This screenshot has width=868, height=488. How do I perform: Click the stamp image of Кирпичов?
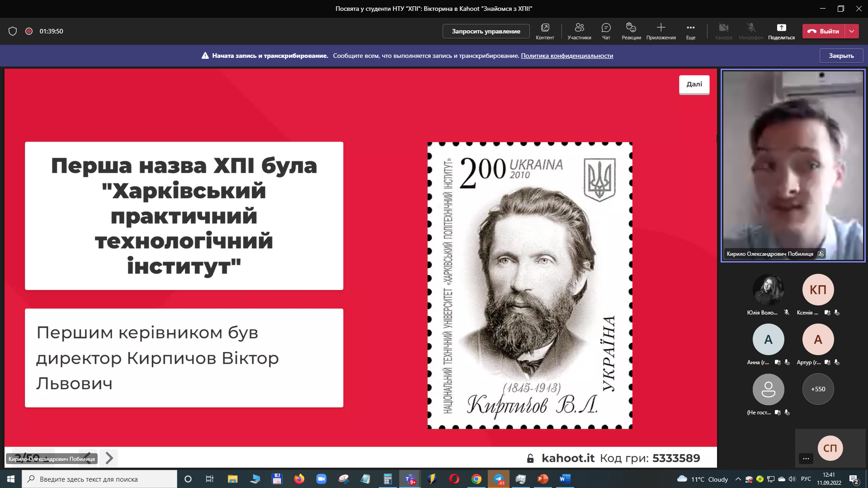(530, 286)
